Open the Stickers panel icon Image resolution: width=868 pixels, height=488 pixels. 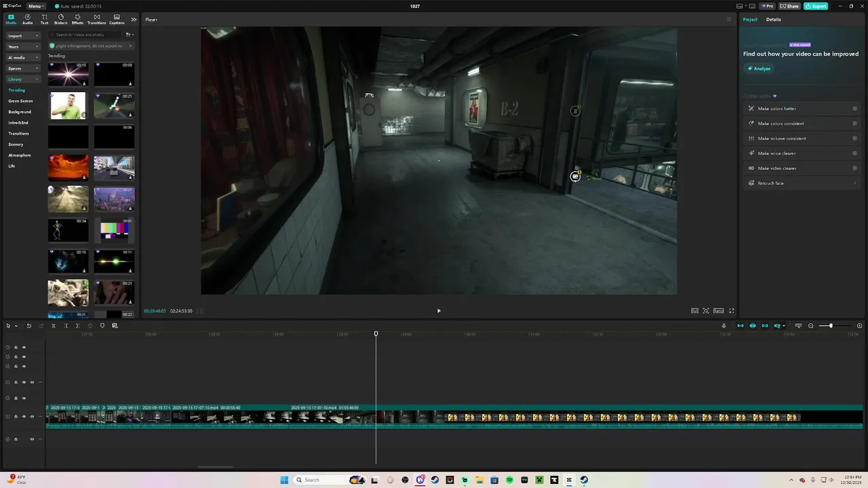pyautogui.click(x=61, y=19)
